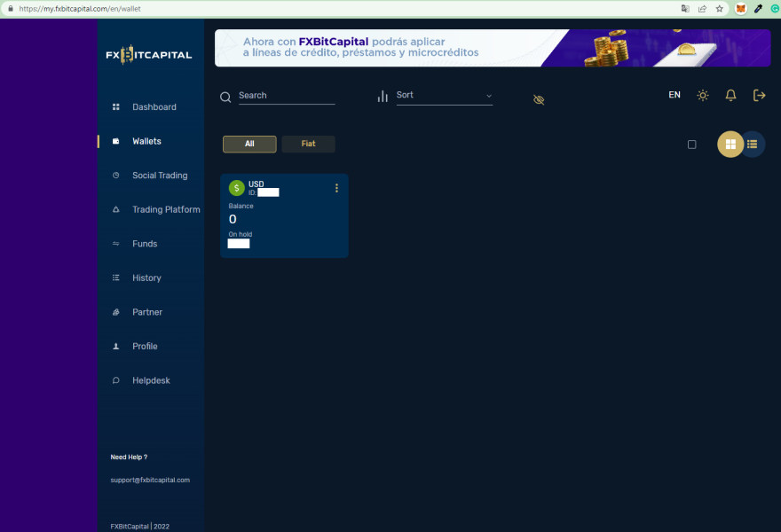Viewport: 781px width, 532px height.
Task: Click support@fxbitcapital.com email link
Action: coord(150,481)
